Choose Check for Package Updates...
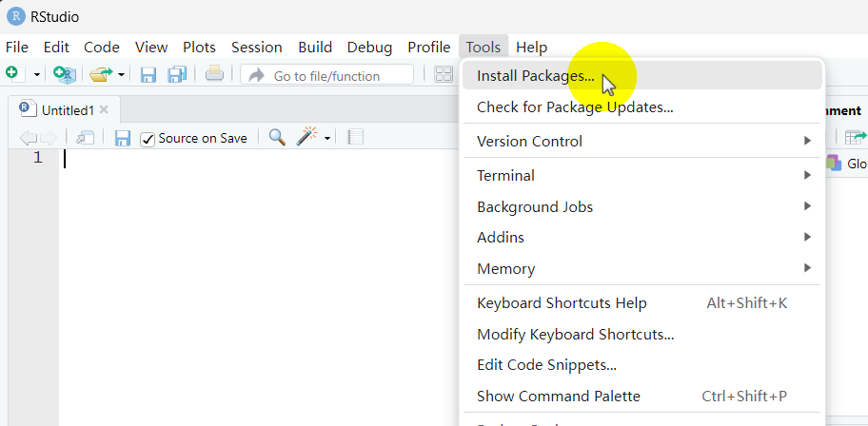The image size is (868, 426). coord(575,106)
